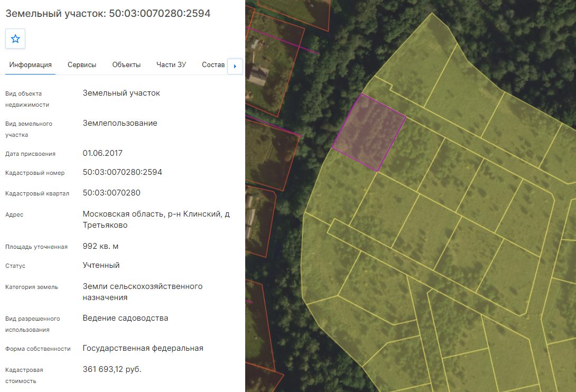Click the page title Земельный участок heading
This screenshot has width=576, height=392.
click(108, 14)
